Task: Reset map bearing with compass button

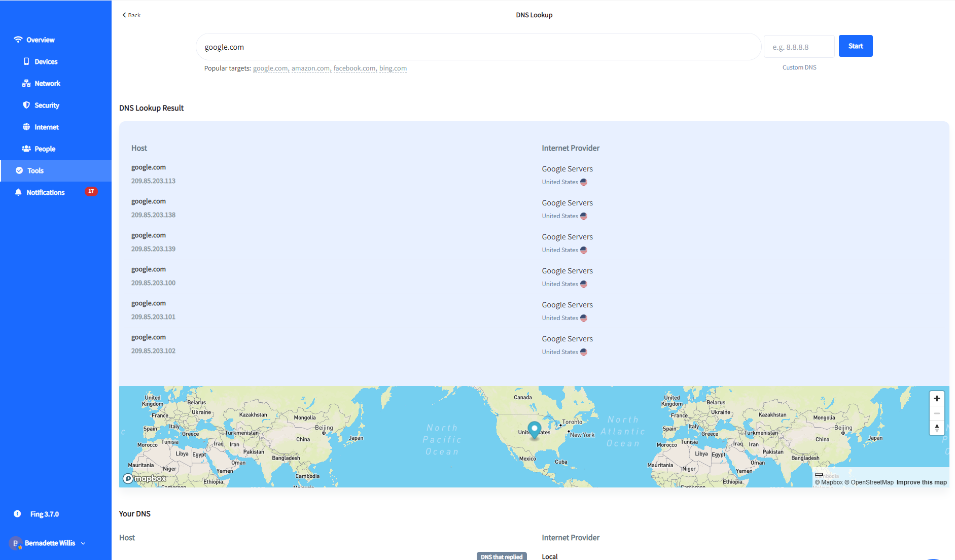Action: pyautogui.click(x=937, y=428)
